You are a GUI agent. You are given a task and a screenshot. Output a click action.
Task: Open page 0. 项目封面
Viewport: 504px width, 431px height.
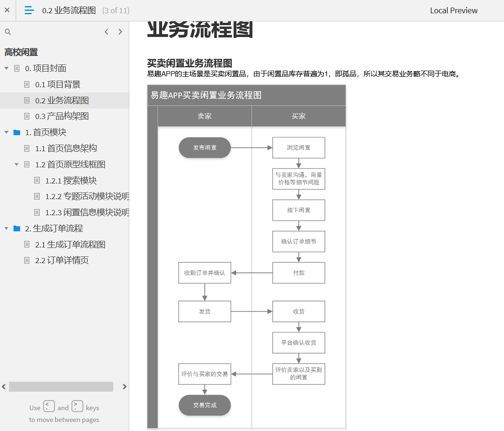[x=45, y=68]
